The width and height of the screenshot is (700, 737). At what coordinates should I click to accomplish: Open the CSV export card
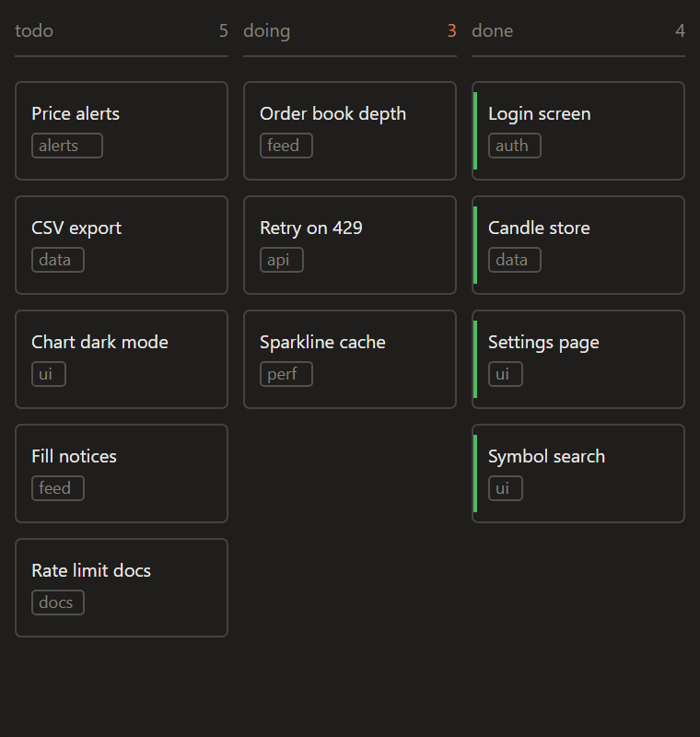[122, 245]
